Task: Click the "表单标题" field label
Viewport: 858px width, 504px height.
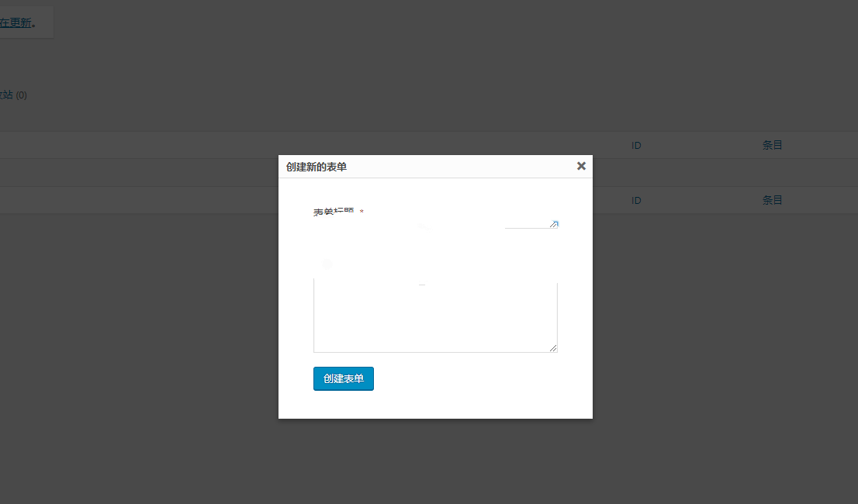Action: coord(334,212)
